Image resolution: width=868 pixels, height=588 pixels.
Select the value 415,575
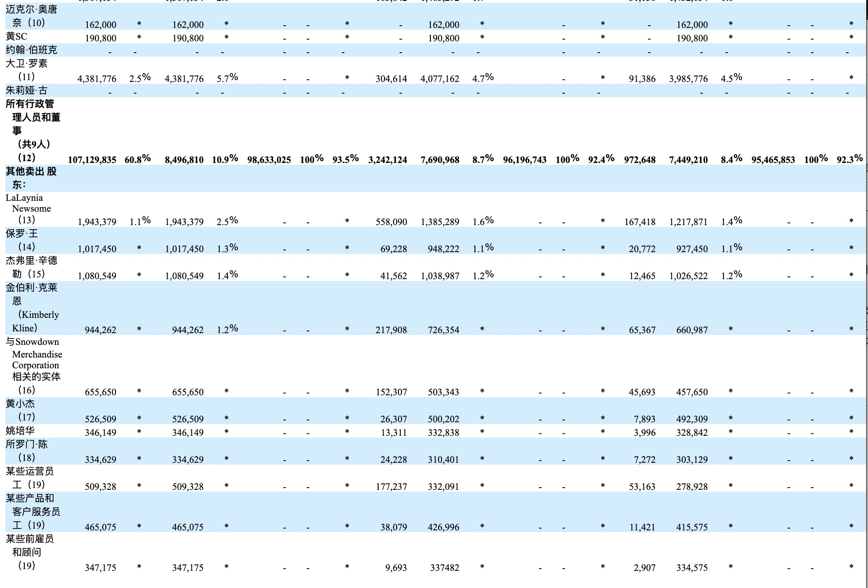[x=692, y=527]
